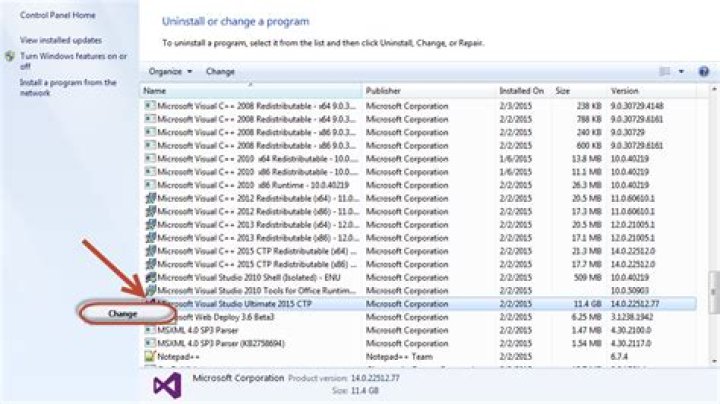Viewport: 720px width, 404px height.
Task: Click the scrollbar up arrow
Action: (x=714, y=89)
